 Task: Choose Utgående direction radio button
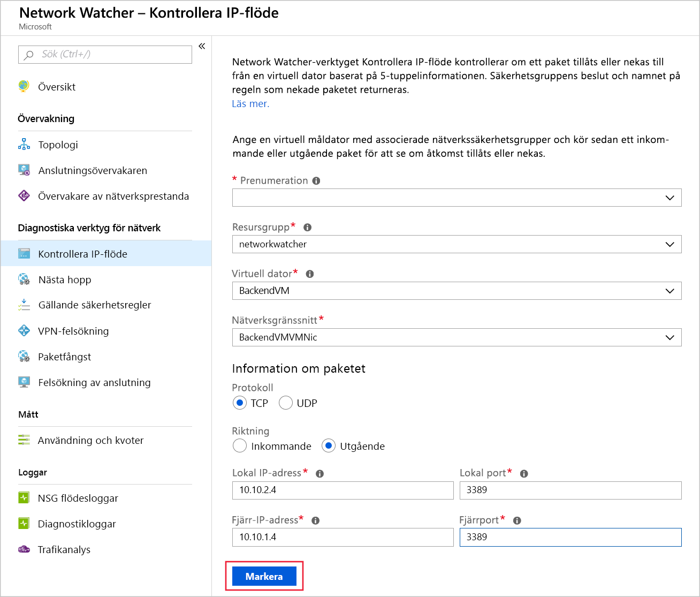click(x=329, y=445)
